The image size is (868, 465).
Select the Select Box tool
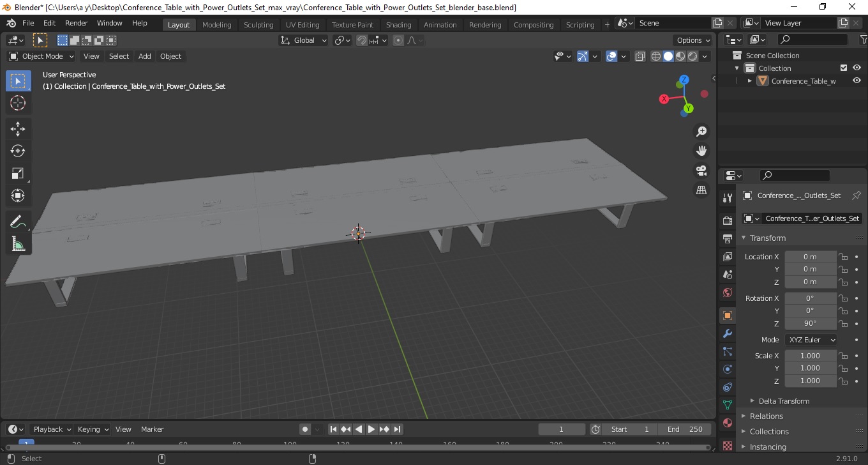pyautogui.click(x=18, y=81)
